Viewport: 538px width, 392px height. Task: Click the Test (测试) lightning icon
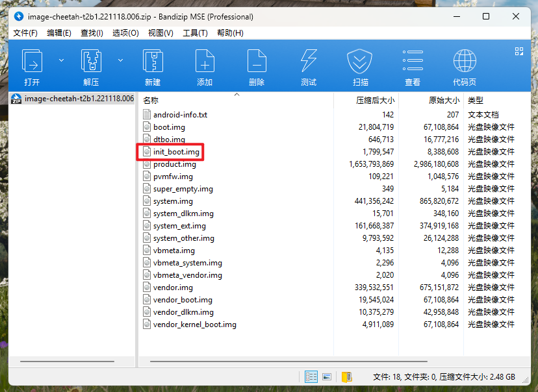pyautogui.click(x=309, y=61)
